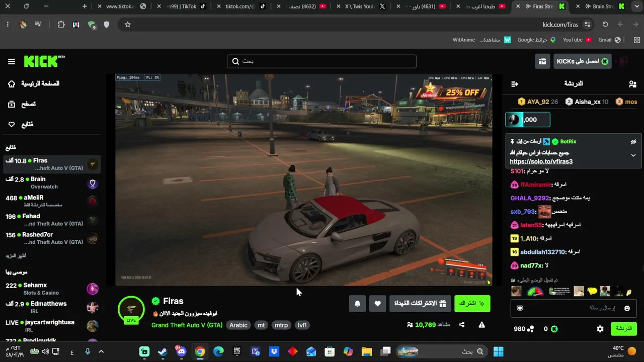
Task: Switch to the www.tiktok.com browser tab
Action: click(x=121, y=7)
